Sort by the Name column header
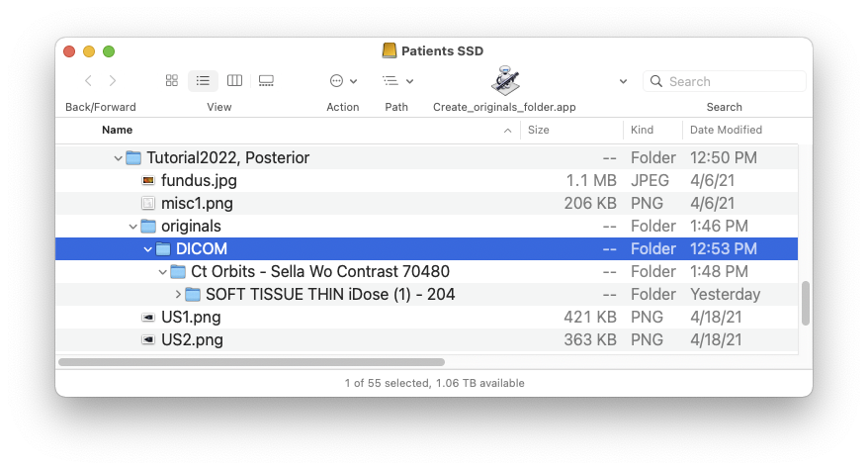Image resolution: width=868 pixels, height=470 pixels. coord(117,130)
